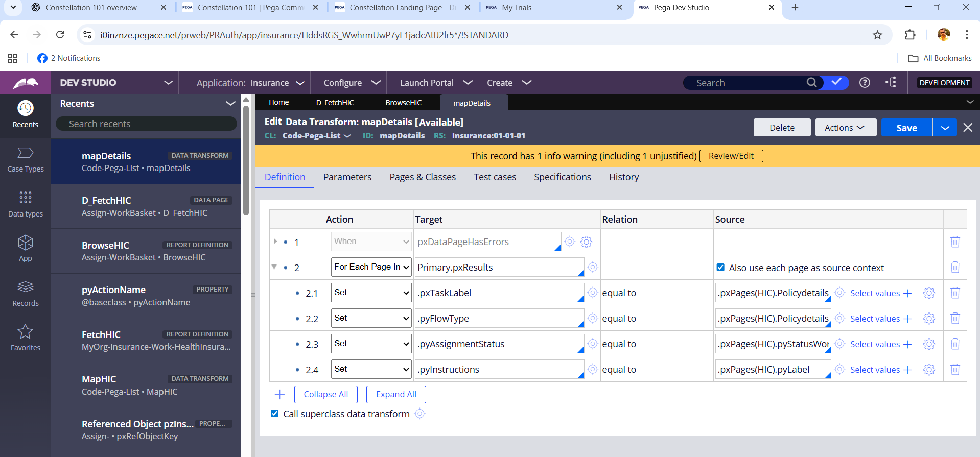Collapse the Recents header chevron
Screen dimensions: 980x457
230,103
